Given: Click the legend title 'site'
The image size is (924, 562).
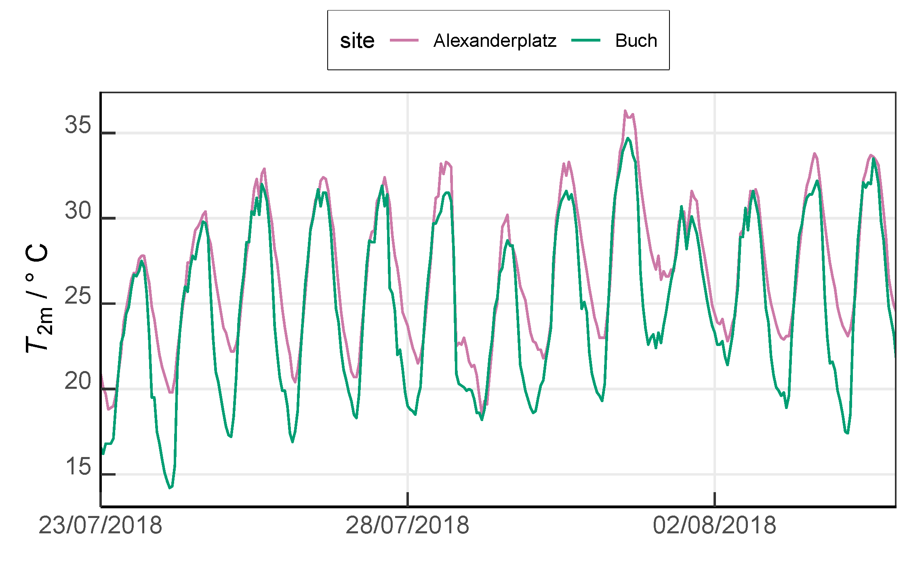Looking at the screenshot, I should [357, 41].
